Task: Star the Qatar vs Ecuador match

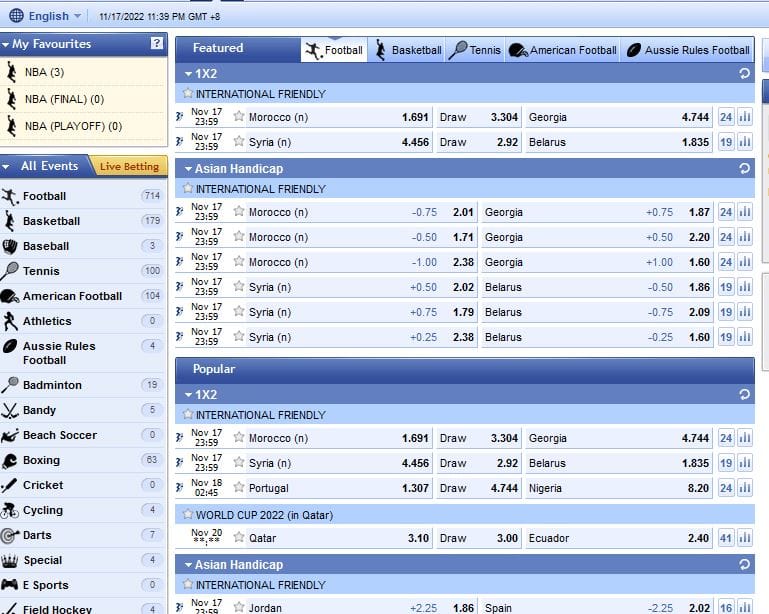Action: (x=239, y=537)
